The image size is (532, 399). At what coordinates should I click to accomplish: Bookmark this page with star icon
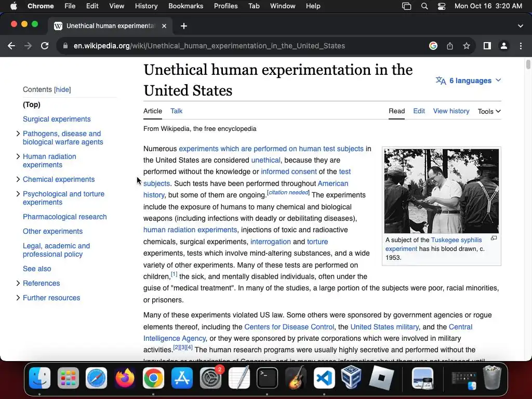[467, 46]
